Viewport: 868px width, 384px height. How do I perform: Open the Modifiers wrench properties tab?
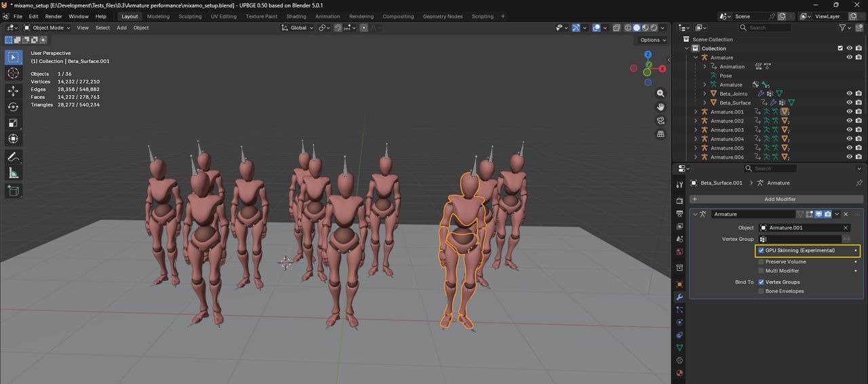(679, 297)
